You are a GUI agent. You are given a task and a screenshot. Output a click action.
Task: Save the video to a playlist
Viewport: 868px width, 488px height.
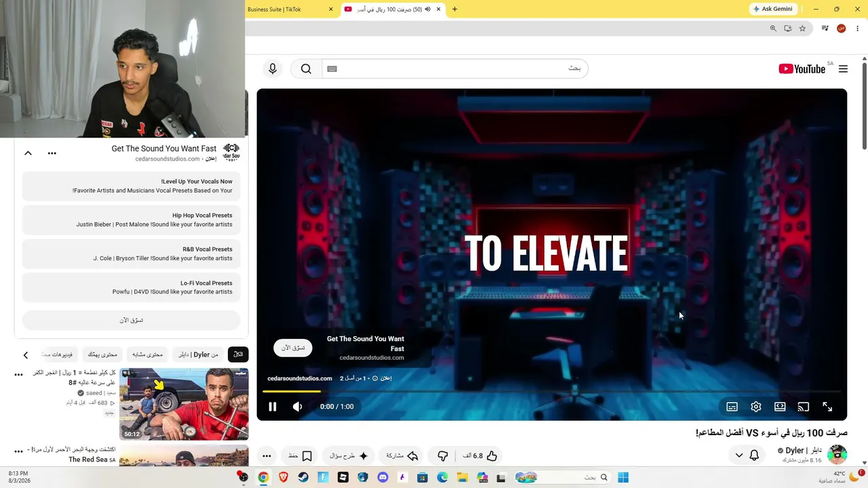click(x=300, y=456)
